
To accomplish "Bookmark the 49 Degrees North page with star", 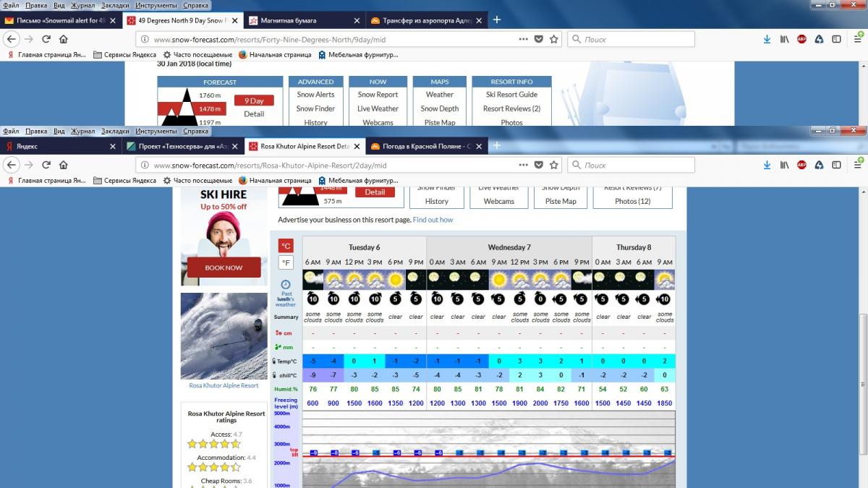I will 554,39.
